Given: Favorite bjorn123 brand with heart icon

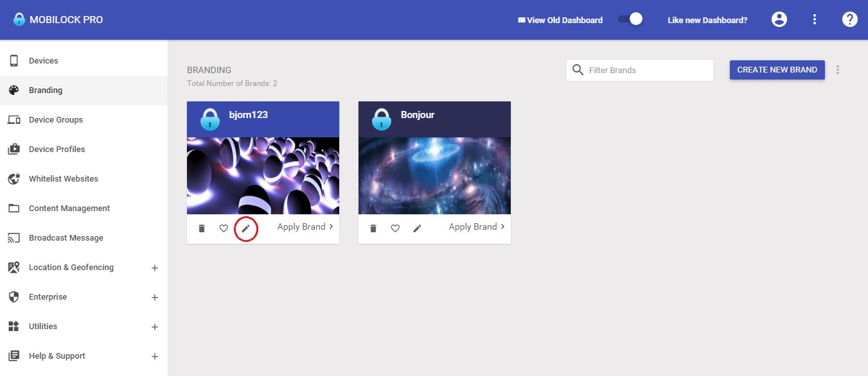Looking at the screenshot, I should tap(224, 228).
